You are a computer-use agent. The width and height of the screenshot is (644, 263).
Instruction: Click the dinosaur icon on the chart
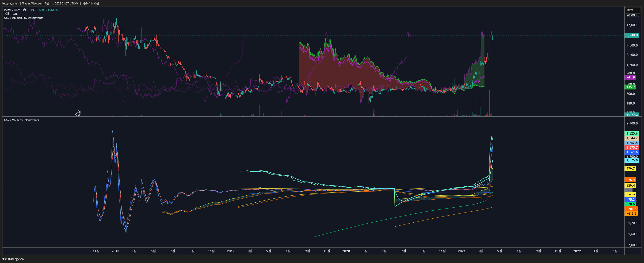[78, 113]
